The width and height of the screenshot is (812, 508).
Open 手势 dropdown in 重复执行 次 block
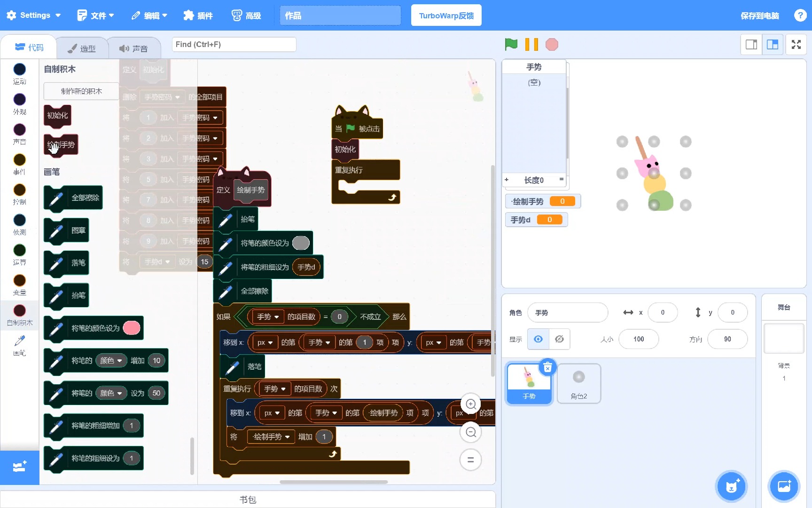pyautogui.click(x=275, y=389)
